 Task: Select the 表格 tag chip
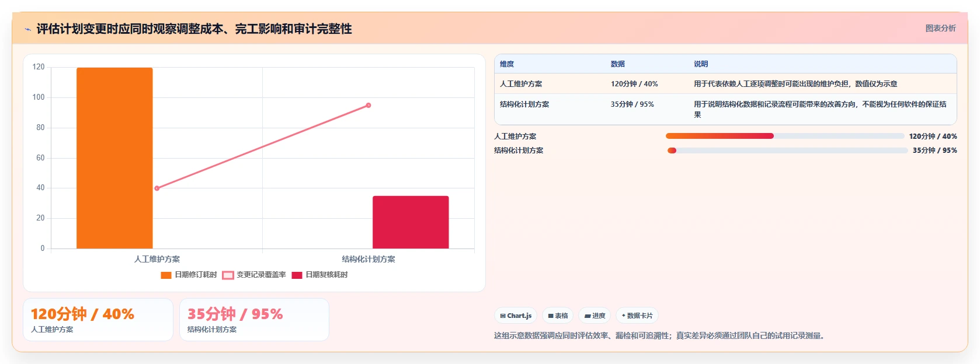coord(558,316)
